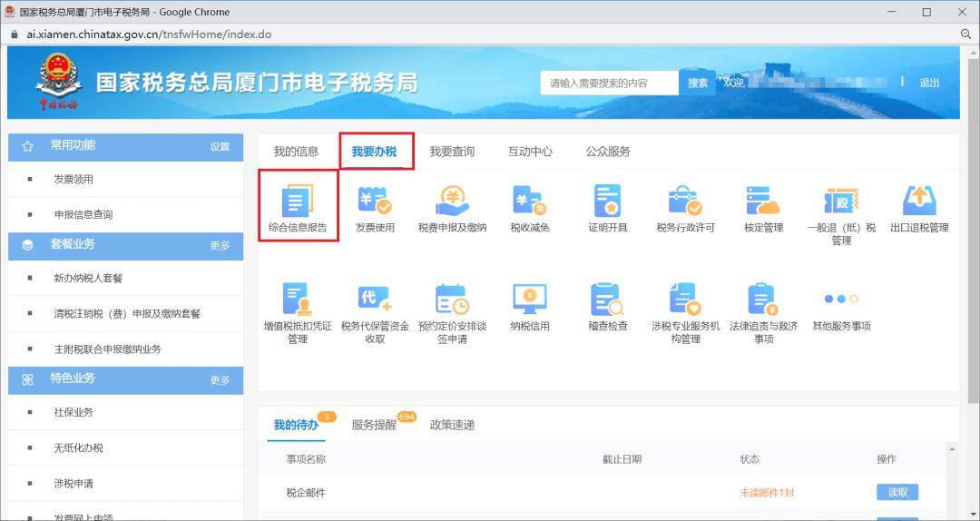
Task: Open 主附税联合申报缴纳业务 in the sidebar
Action: click(107, 349)
